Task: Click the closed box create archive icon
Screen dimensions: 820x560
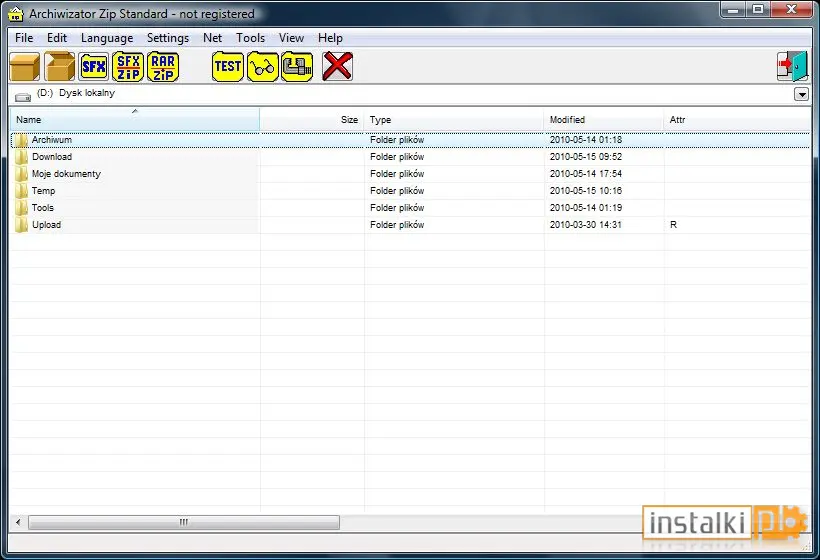Action: tap(25, 67)
